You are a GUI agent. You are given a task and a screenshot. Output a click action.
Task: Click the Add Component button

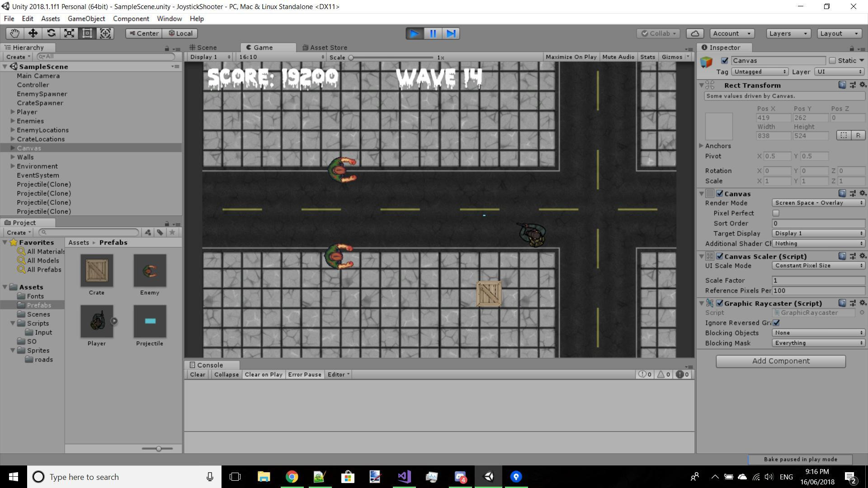[781, 361]
